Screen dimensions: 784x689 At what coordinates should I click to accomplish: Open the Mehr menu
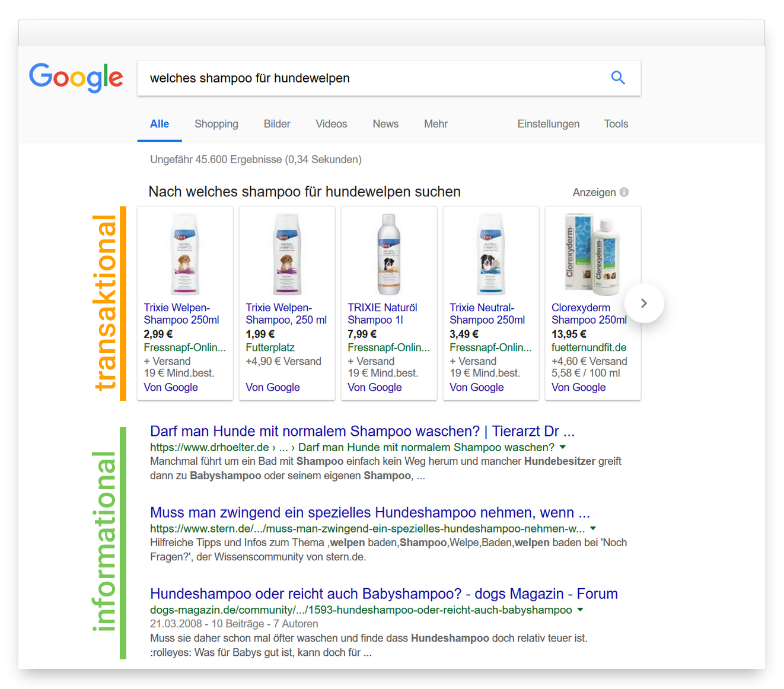click(435, 124)
